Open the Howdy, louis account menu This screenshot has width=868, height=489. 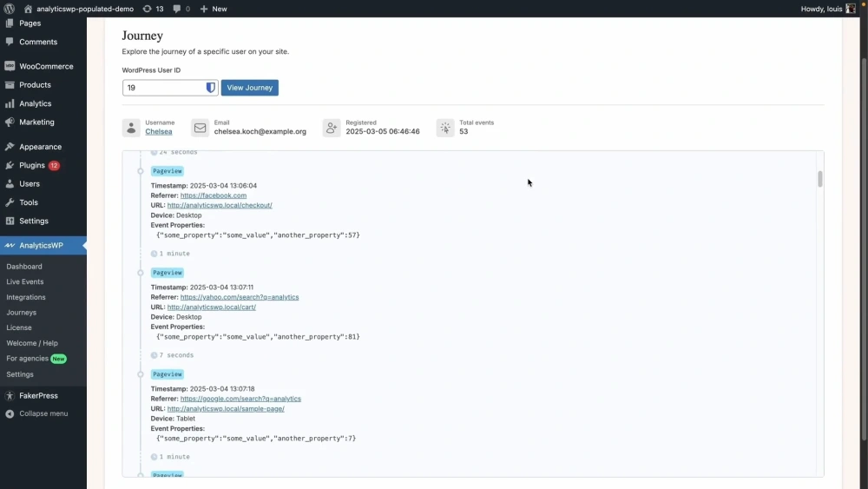[827, 9]
